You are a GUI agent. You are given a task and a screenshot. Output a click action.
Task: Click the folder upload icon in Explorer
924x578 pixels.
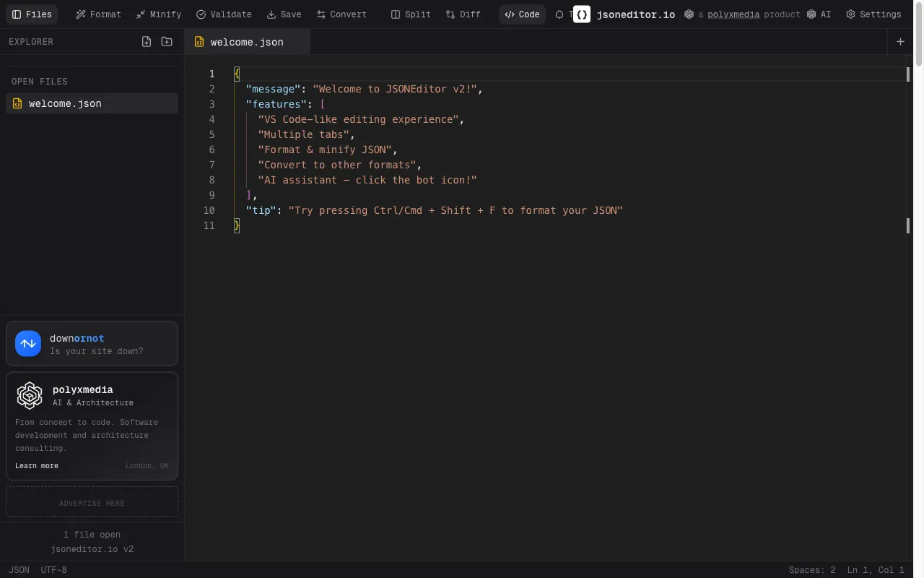coord(167,42)
